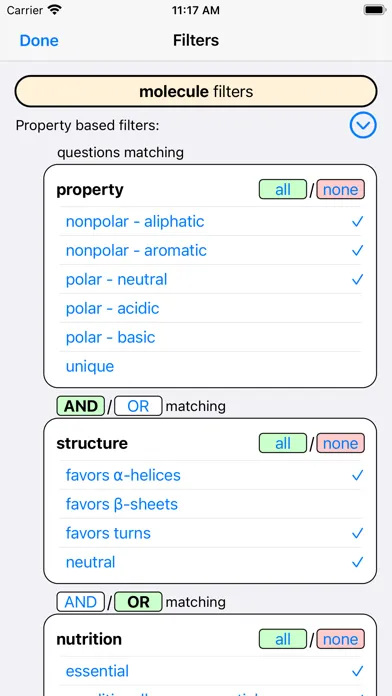Select the unique property option

210,366
